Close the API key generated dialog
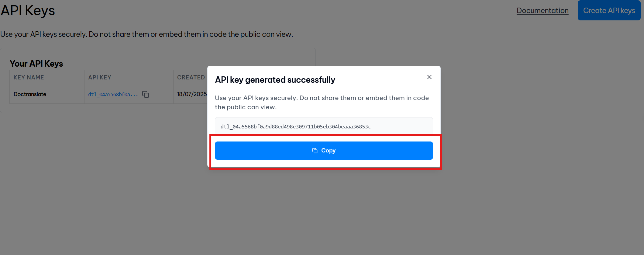 tap(429, 77)
